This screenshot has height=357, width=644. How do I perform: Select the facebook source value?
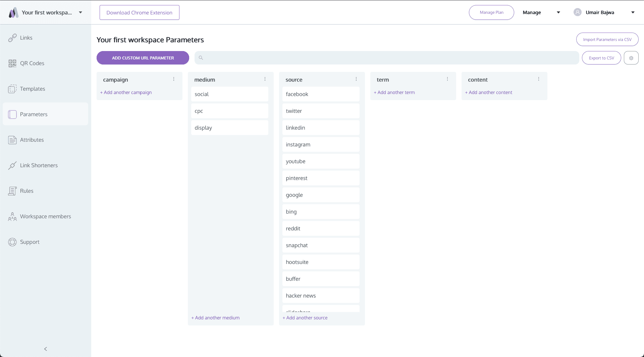321,94
